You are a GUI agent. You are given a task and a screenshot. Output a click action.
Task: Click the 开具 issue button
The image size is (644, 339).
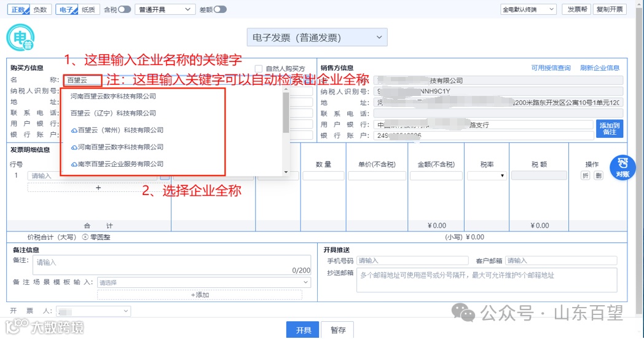coord(303,330)
